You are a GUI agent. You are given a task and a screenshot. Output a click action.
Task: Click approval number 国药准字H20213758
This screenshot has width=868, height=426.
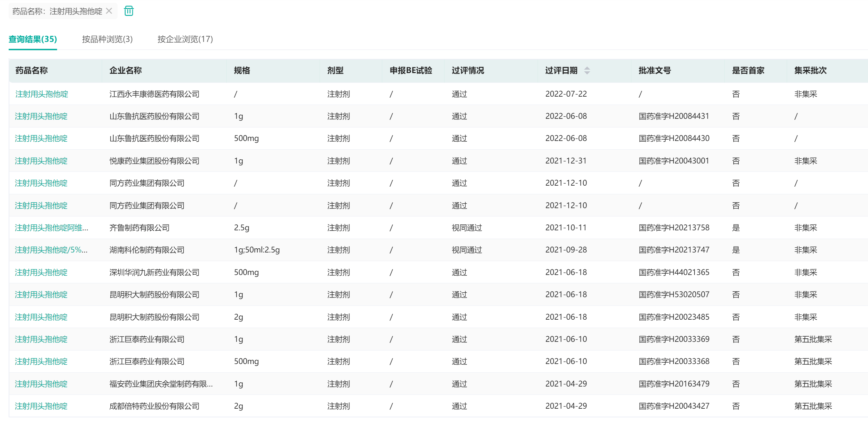674,228
